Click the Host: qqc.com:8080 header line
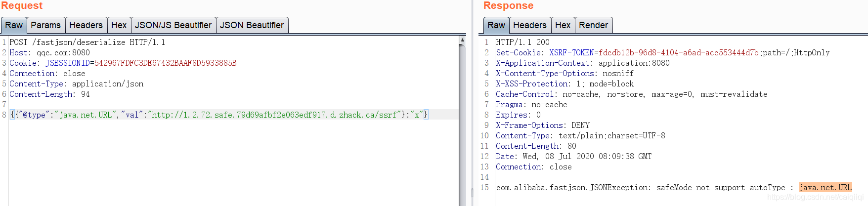The image size is (868, 206). click(50, 53)
